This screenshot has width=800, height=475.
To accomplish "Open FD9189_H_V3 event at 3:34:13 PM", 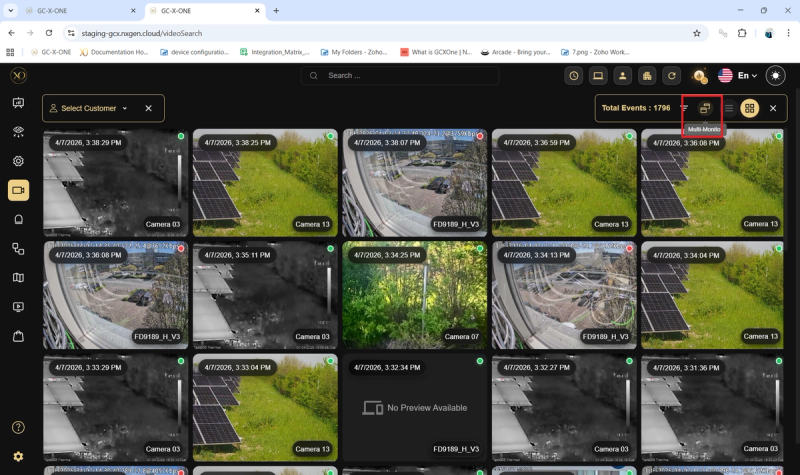I will pos(564,295).
